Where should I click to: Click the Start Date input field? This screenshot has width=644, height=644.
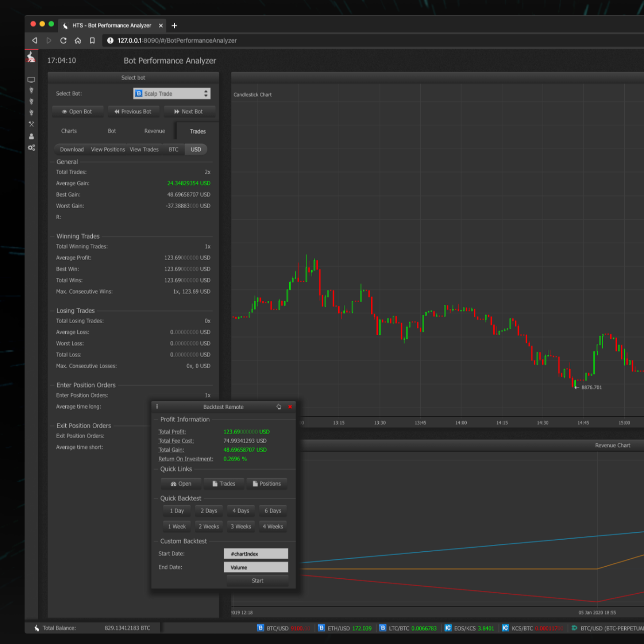coord(255,554)
